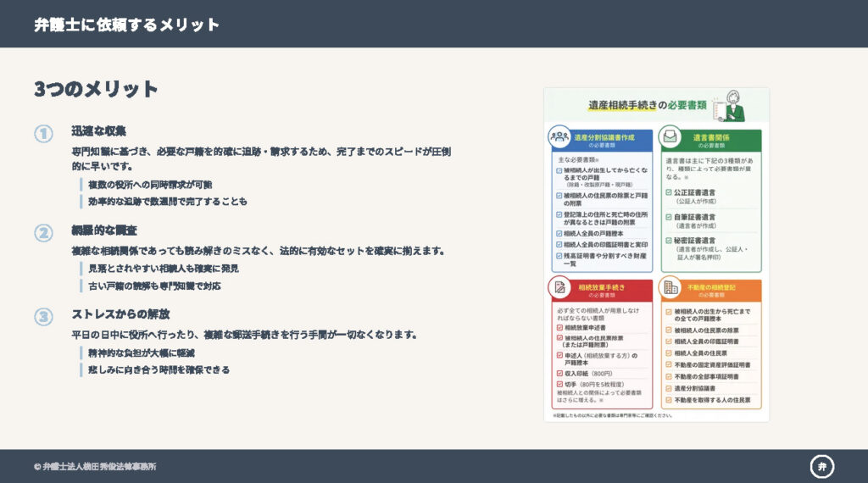Click the checkbox beside 自筆証書遺言
Viewport: 868px width, 483px height.
[x=668, y=217]
